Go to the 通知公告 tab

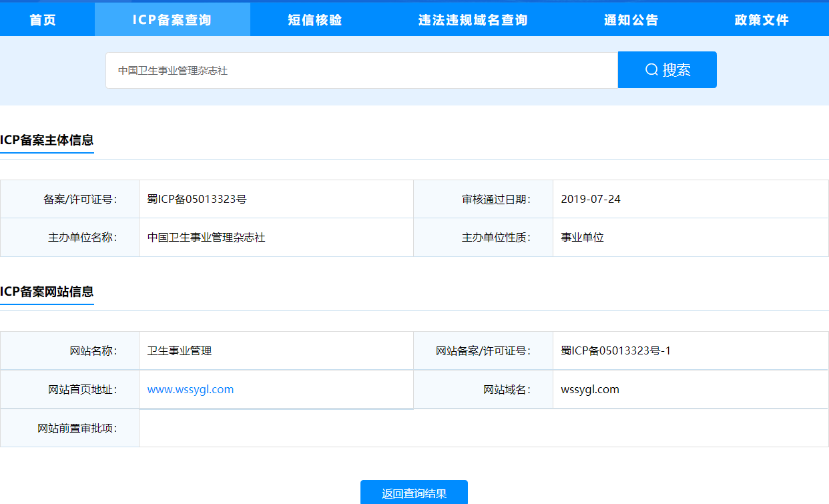pyautogui.click(x=631, y=20)
